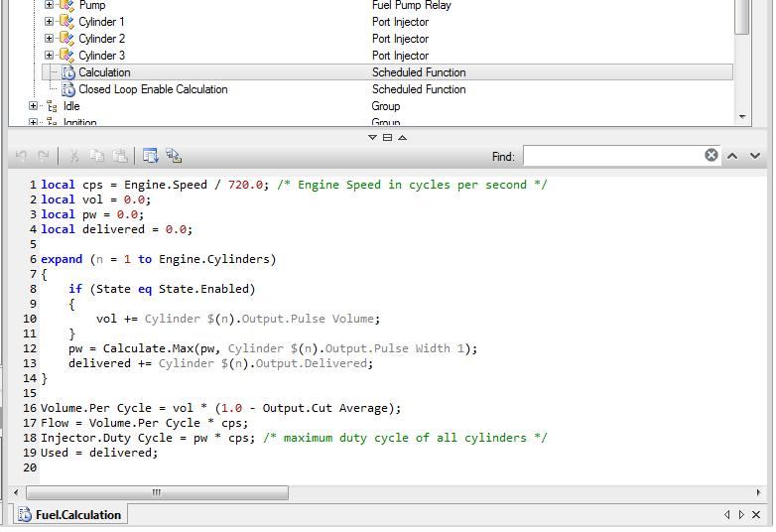Jump to next Find match
Screen dimensions: 776x532
pos(755,156)
